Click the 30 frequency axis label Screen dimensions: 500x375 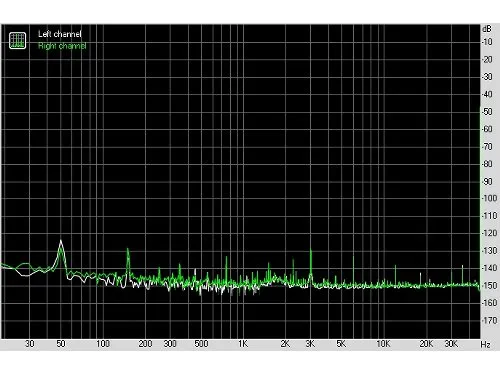coord(30,344)
